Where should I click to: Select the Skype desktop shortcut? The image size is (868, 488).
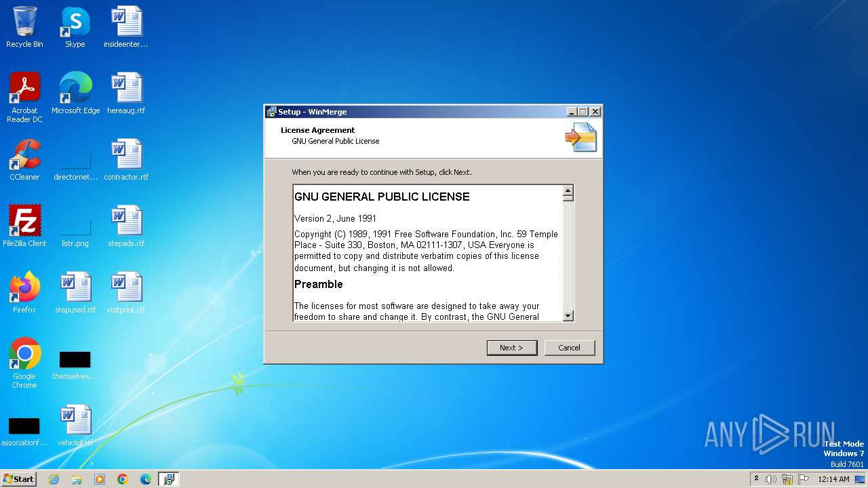coord(75,27)
